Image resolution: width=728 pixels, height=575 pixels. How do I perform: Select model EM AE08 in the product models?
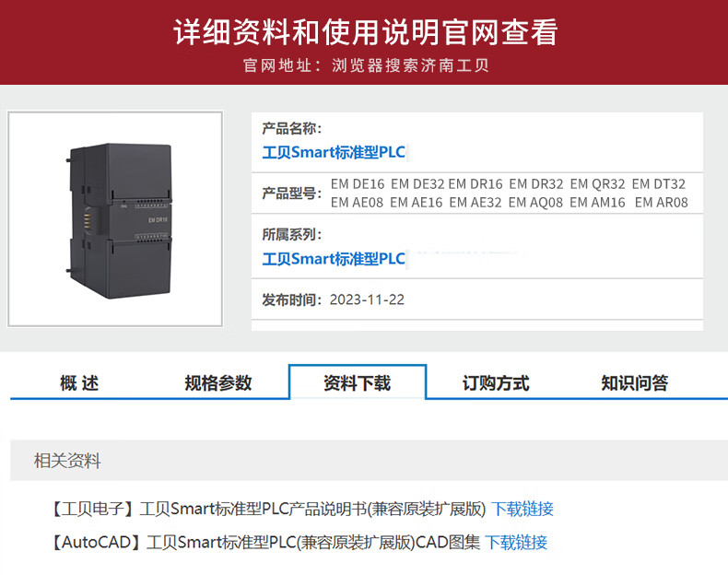click(x=357, y=203)
